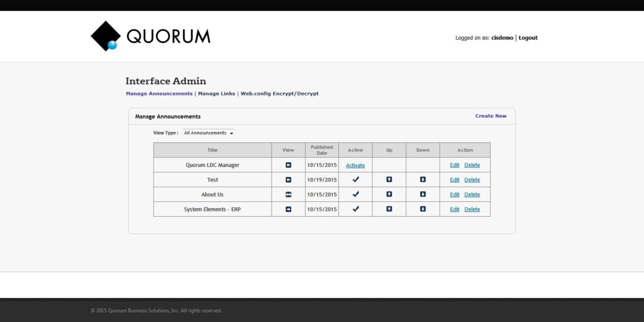The image size is (644, 322).
Task: Toggle the active checkmark for About Us
Action: (x=355, y=194)
